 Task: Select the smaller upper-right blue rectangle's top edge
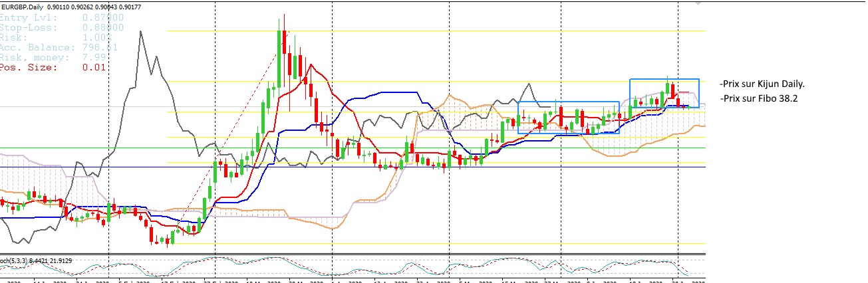pyautogui.click(x=664, y=79)
